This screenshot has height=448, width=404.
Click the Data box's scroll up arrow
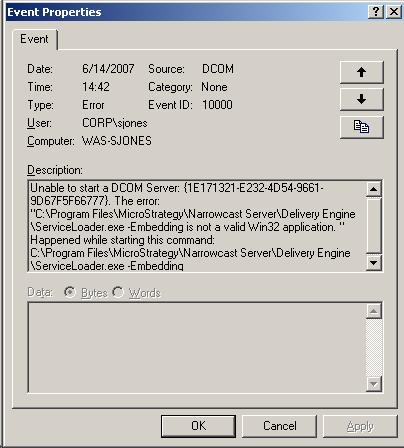tap(374, 311)
